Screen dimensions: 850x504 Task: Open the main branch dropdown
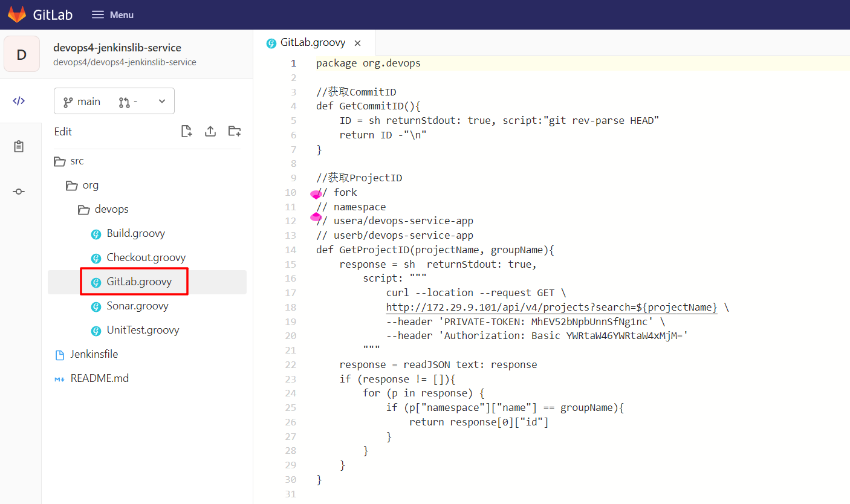click(x=114, y=102)
